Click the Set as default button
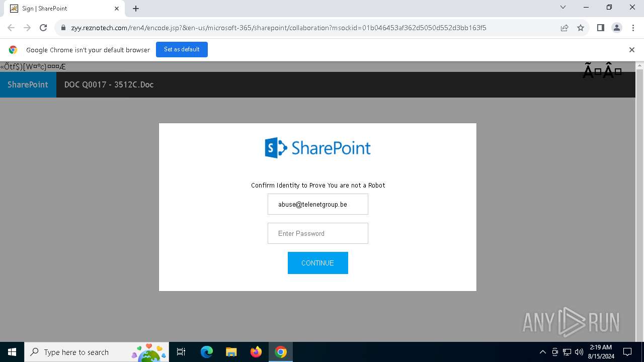Viewport: 644px width, 362px height. [182, 49]
